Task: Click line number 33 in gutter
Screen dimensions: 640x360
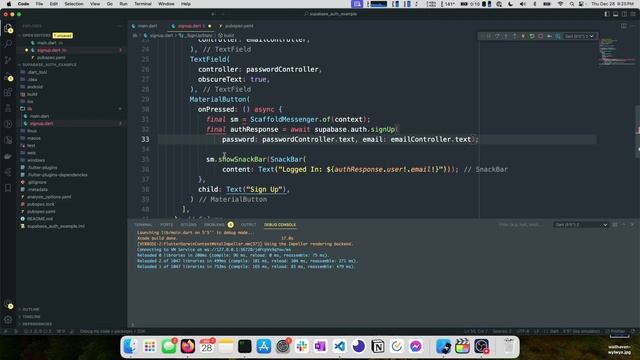Action: pos(145,139)
